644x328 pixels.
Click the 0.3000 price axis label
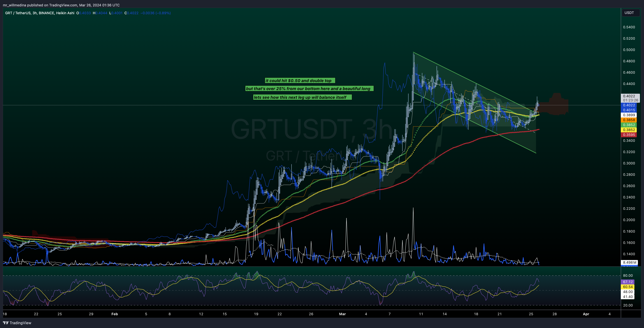coord(629,163)
